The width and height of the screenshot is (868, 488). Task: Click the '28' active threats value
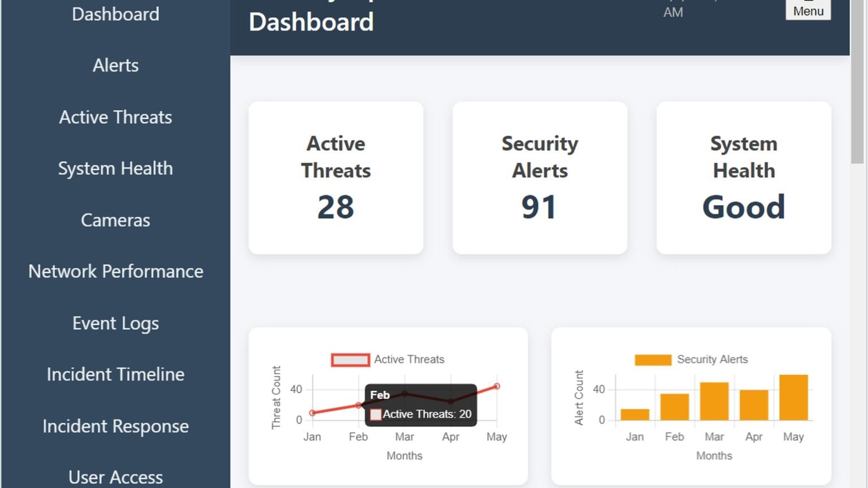(336, 207)
